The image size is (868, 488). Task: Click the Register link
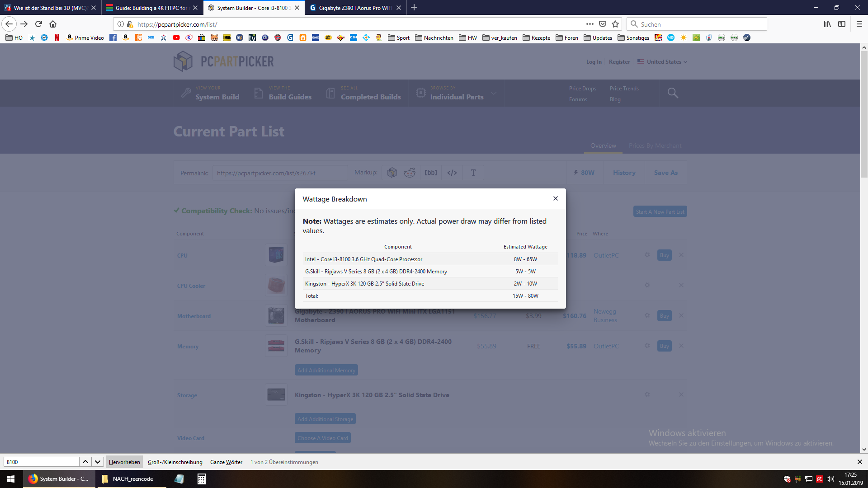click(x=619, y=61)
